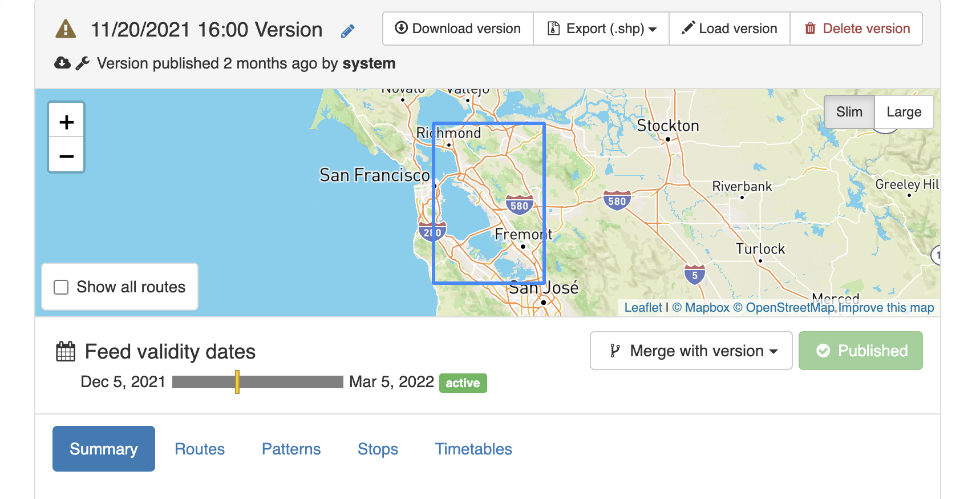Select the Stops tab
The image size is (980, 499).
[378, 449]
